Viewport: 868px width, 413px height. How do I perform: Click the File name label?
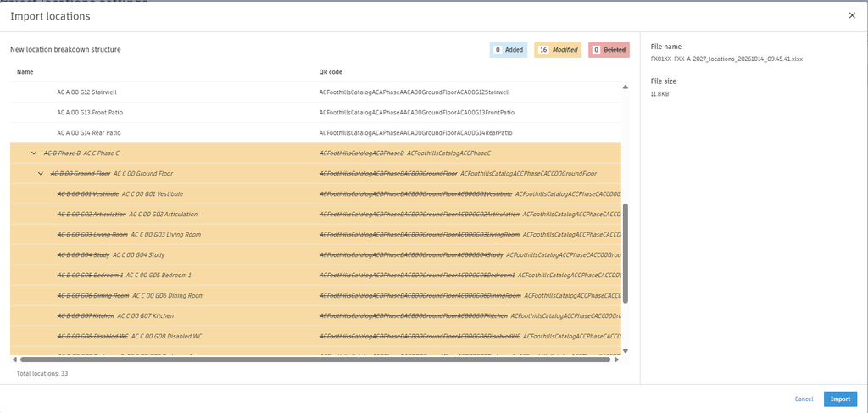tap(666, 47)
